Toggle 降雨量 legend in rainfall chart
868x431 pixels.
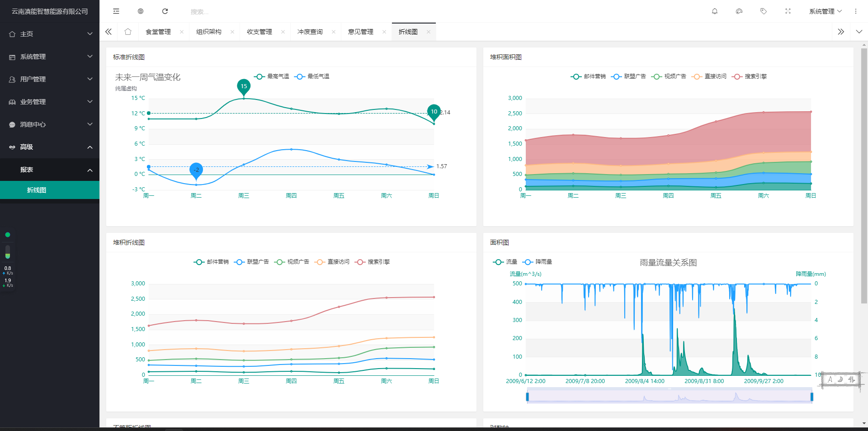[537, 262]
